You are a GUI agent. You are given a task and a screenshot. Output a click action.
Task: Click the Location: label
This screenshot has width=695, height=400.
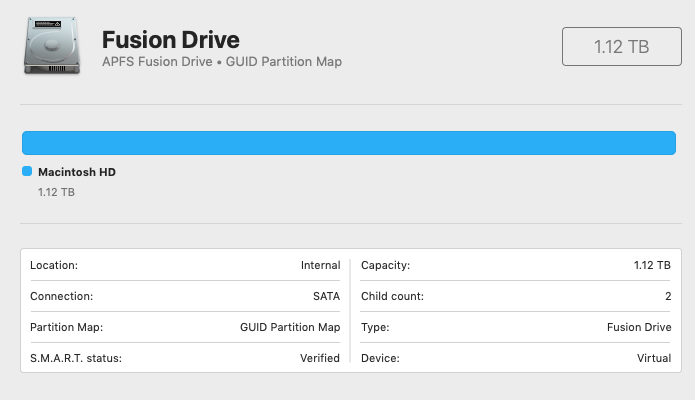[54, 265]
